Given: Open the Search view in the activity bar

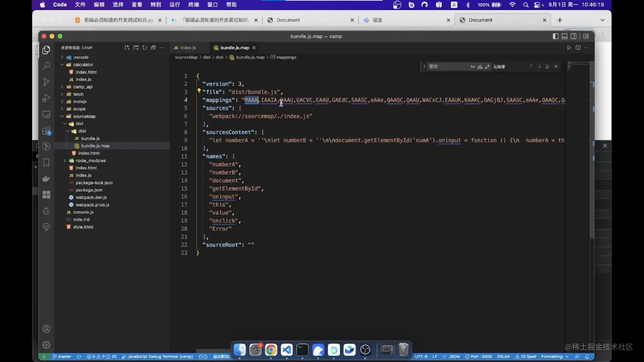Looking at the screenshot, I should (46, 66).
